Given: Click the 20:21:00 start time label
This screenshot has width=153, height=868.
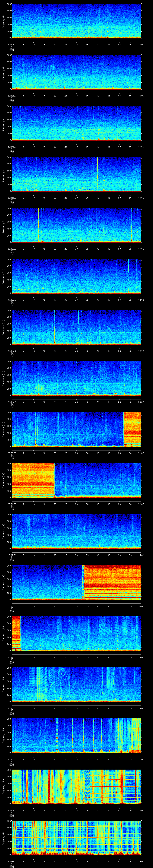Looking at the screenshot, I should [12, 504].
